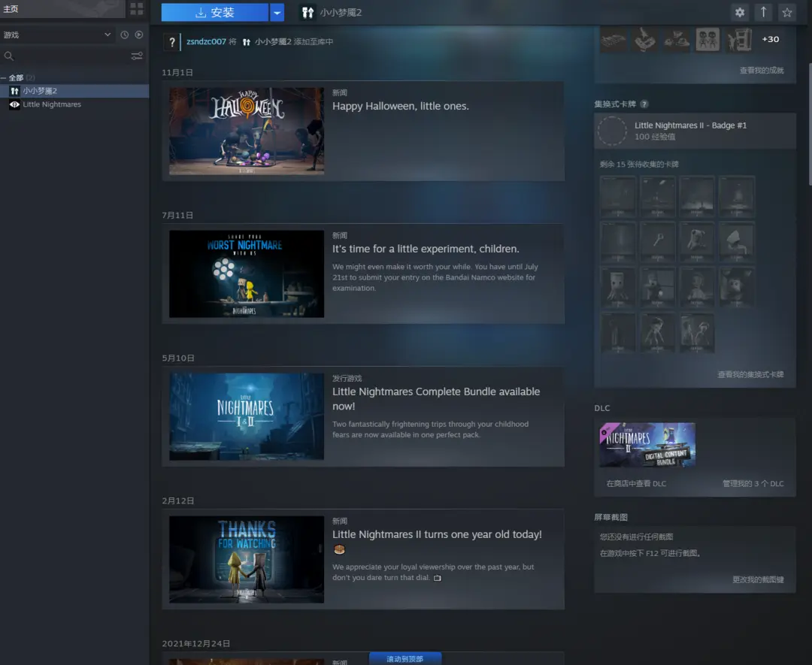Click the 剩余 15 张待收集的卡牌 text
The image size is (812, 665).
[639, 164]
